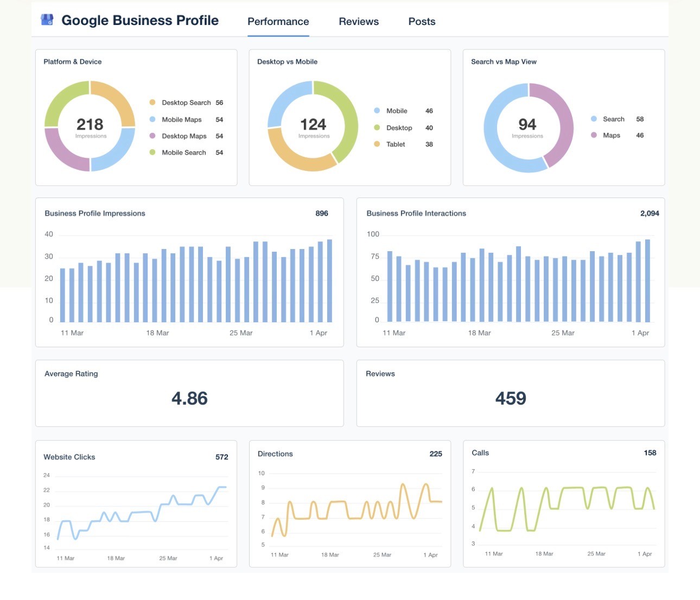Click the last bar in the Interactions chart
The height and width of the screenshot is (600, 700).
[647, 280]
